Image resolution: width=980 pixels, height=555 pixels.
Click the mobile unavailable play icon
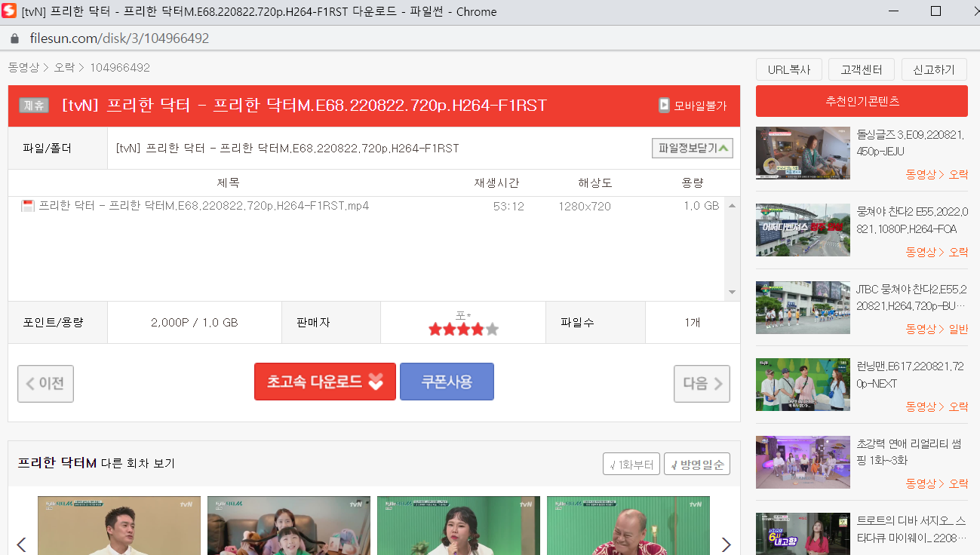664,106
